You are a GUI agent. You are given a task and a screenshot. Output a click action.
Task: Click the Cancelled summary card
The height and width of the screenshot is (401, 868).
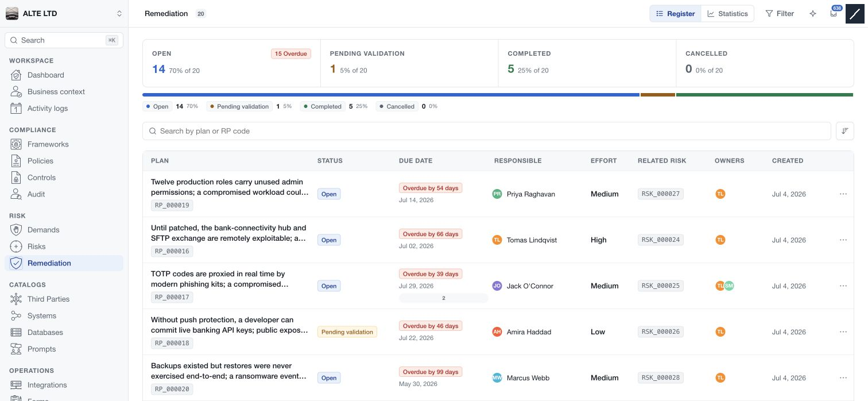765,63
